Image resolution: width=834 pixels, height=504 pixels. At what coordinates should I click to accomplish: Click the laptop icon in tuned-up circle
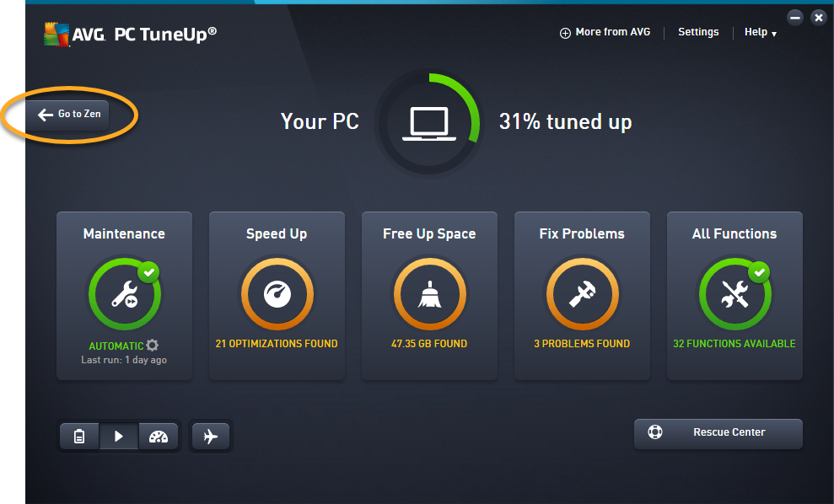[x=428, y=124]
